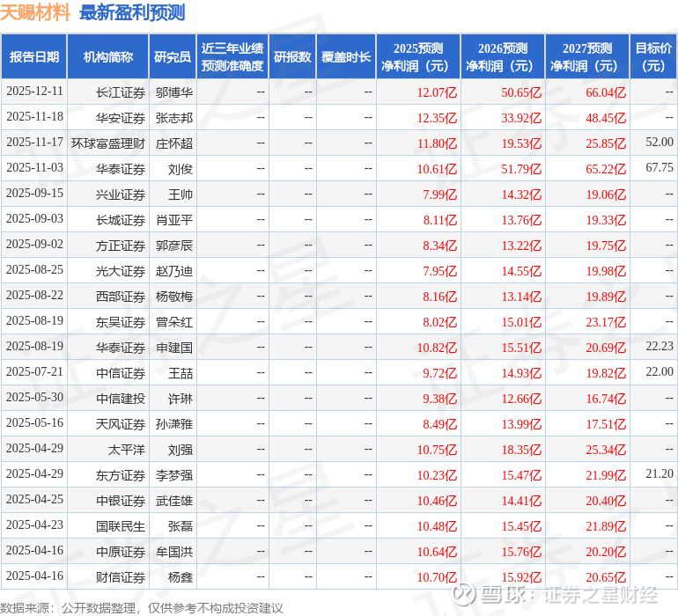Viewport: 678px width, 616px height.
Task: Select the 研报数 column header
Action: (x=292, y=56)
